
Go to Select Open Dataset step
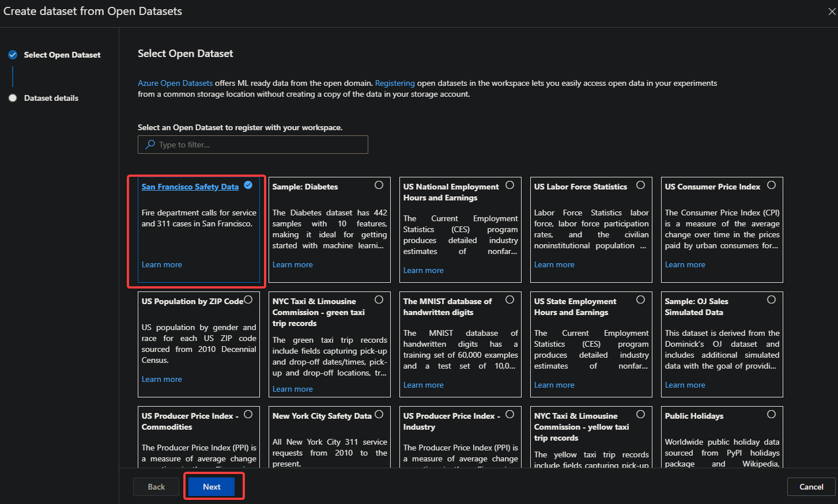(x=62, y=55)
